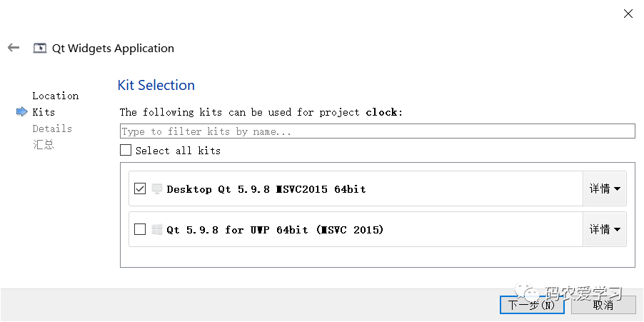Screen dimensions: 644x322
Task: Click the Qt Widgets Application window icon
Action: point(40,48)
